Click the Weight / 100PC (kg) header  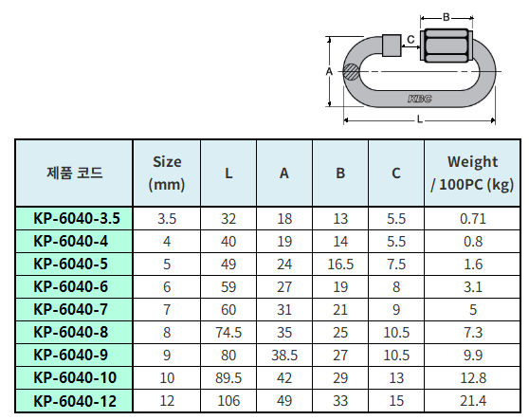(472, 173)
